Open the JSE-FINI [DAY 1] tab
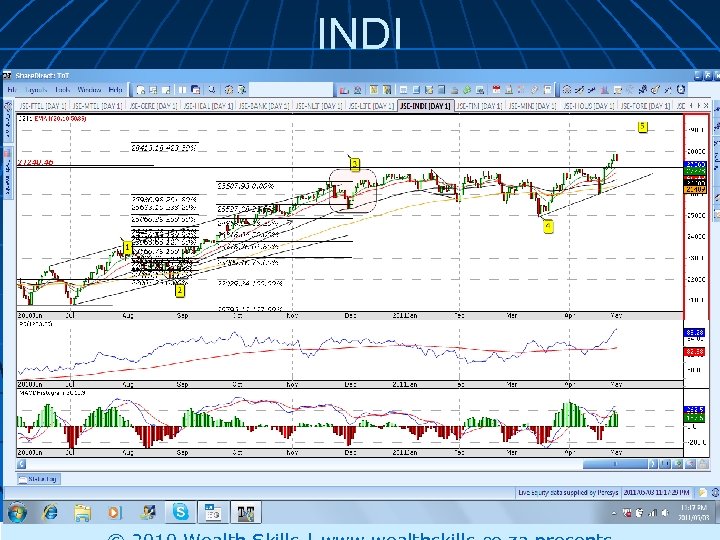Image resolution: width=720 pixels, height=540 pixels. point(480,106)
